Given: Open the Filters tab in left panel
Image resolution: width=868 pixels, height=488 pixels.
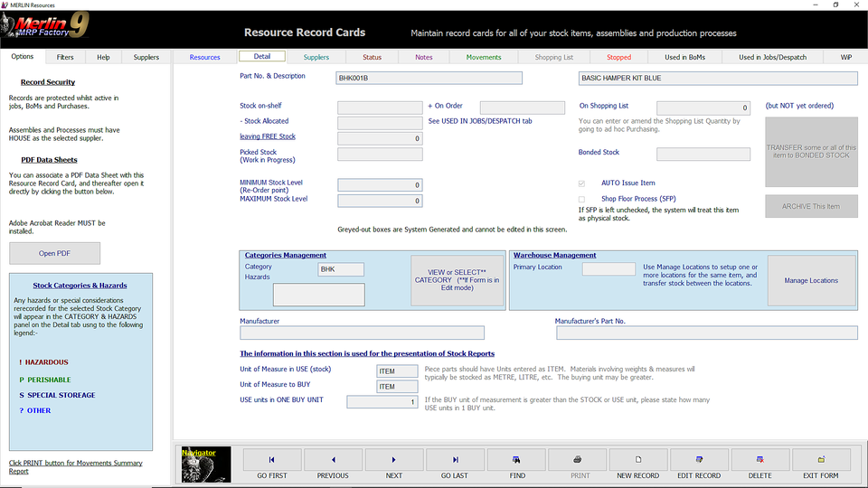Looking at the screenshot, I should click(65, 57).
